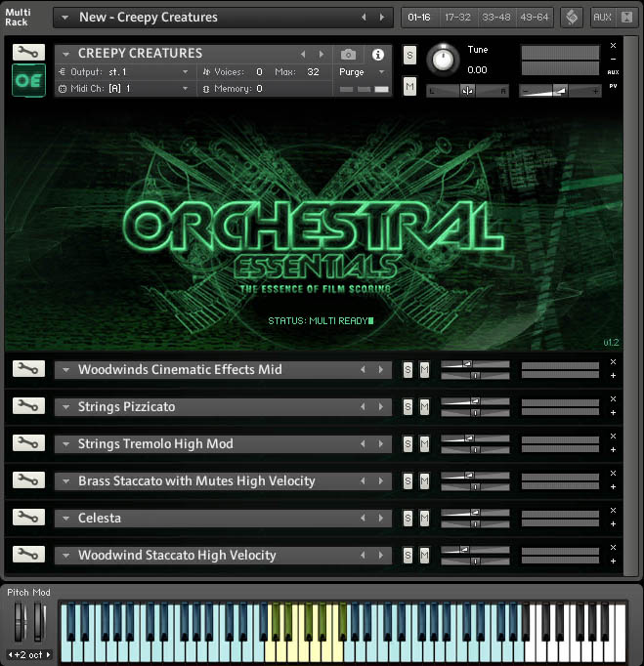Viewport: 644px width, 666px height.
Task: Switch to rack page 01-16
Action: (419, 18)
